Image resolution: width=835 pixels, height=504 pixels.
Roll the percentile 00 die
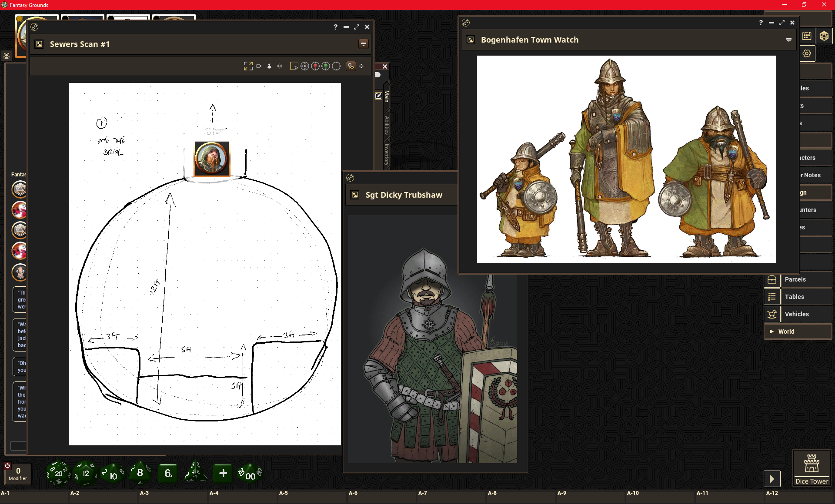(x=250, y=474)
